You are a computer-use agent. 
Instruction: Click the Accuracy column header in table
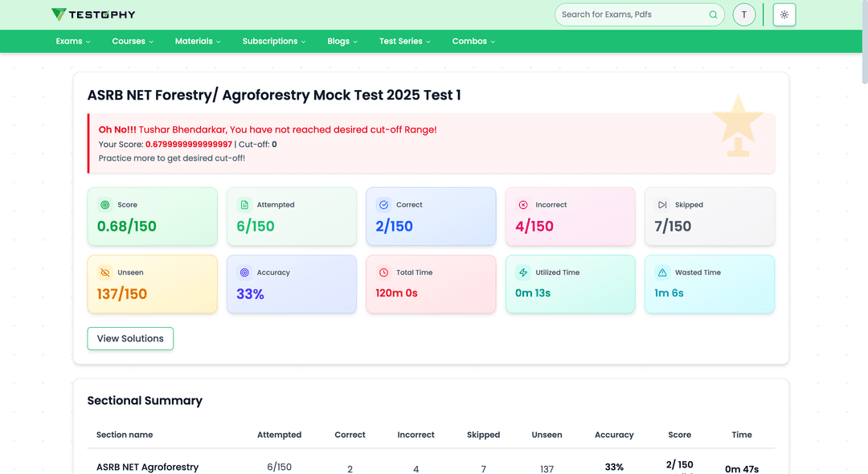click(614, 435)
